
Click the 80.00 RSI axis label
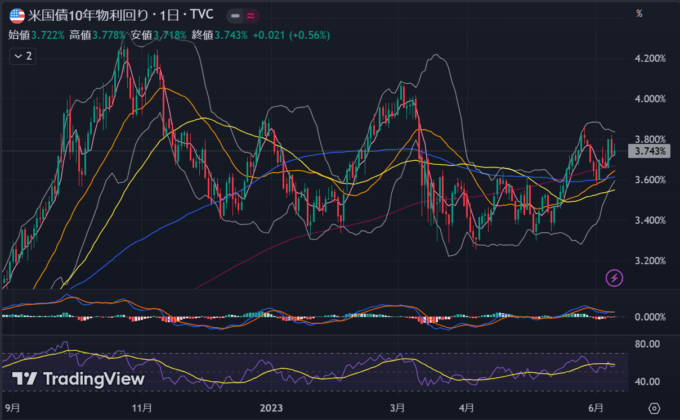click(x=647, y=344)
